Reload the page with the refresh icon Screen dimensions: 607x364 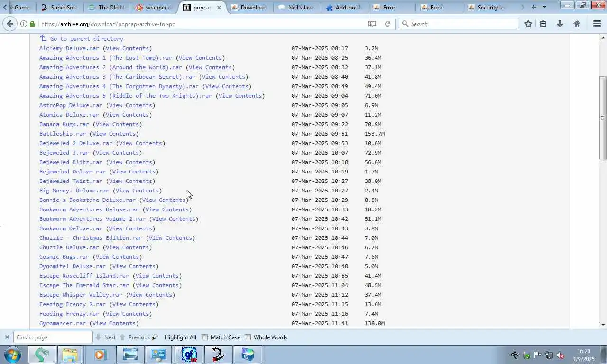387,24
